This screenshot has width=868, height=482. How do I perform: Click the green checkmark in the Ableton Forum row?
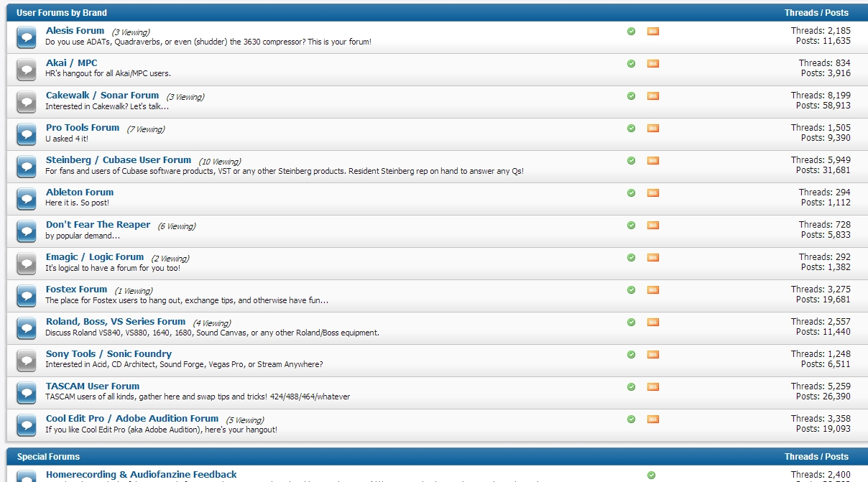pos(631,193)
